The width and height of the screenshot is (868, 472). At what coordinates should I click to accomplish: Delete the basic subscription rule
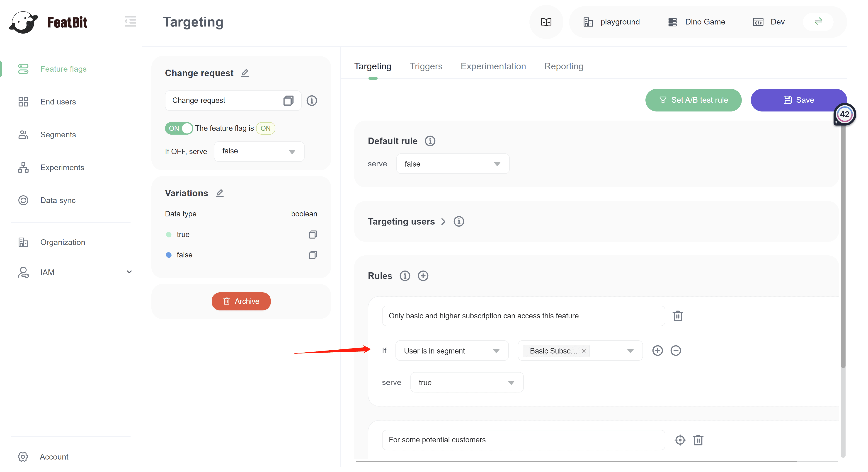tap(678, 316)
